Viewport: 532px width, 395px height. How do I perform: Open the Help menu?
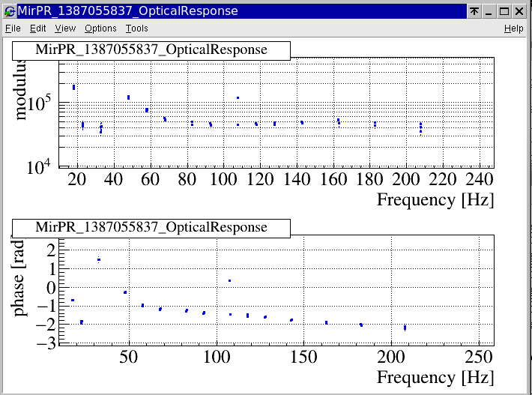pyautogui.click(x=513, y=28)
